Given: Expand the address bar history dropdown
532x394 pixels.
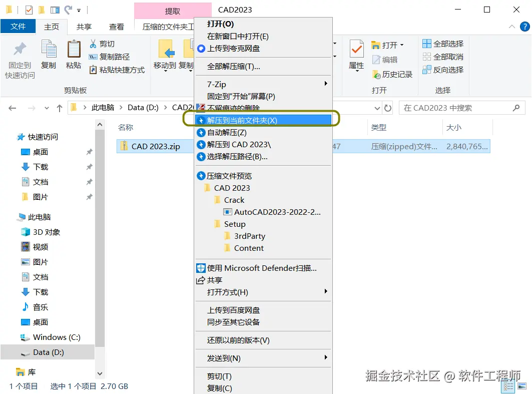Looking at the screenshot, I should (x=377, y=108).
